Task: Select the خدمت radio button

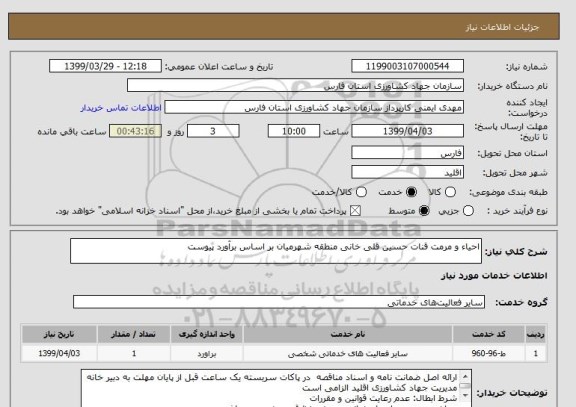Action: tap(411, 192)
